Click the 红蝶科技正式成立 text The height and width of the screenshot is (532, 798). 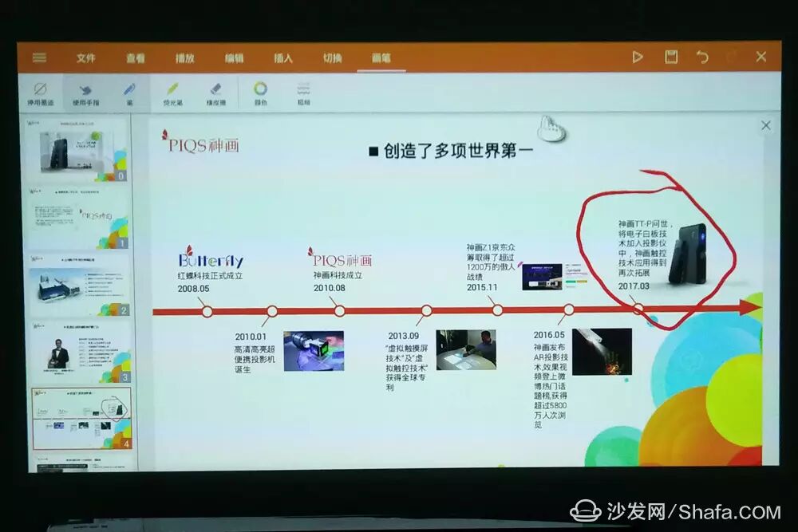(210, 276)
